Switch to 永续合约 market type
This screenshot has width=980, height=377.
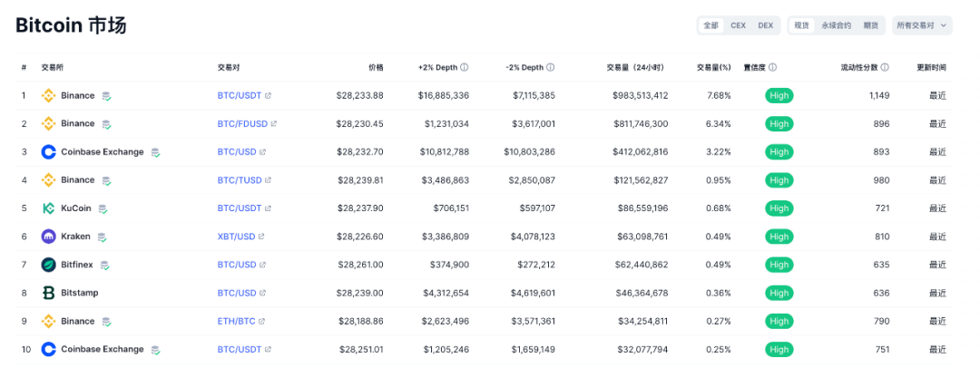coord(837,25)
